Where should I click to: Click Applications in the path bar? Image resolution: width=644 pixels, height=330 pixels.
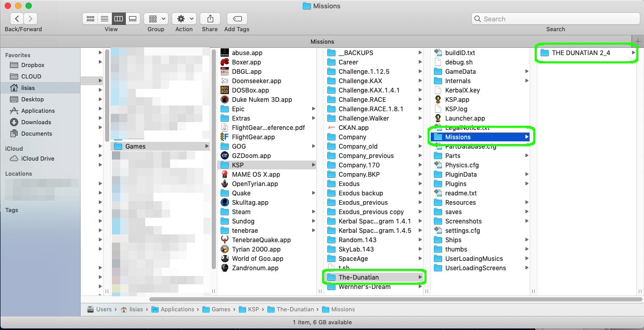(177, 309)
